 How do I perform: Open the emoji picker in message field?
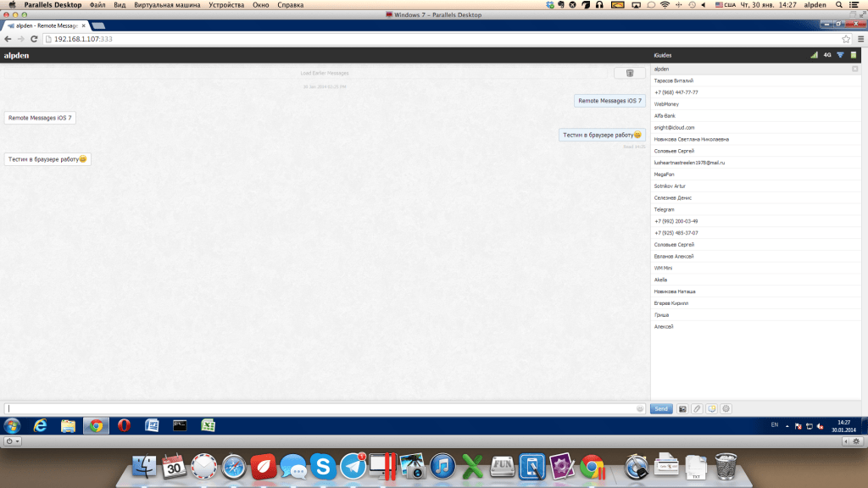[x=640, y=408]
